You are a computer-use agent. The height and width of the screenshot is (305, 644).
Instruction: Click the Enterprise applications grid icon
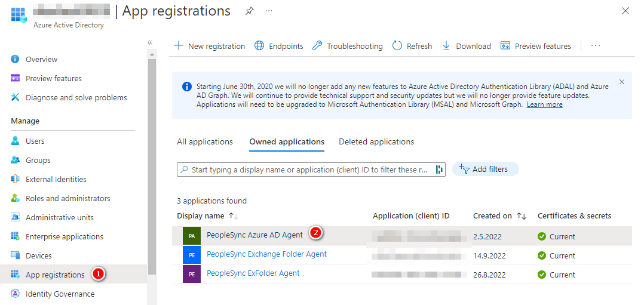click(x=15, y=236)
